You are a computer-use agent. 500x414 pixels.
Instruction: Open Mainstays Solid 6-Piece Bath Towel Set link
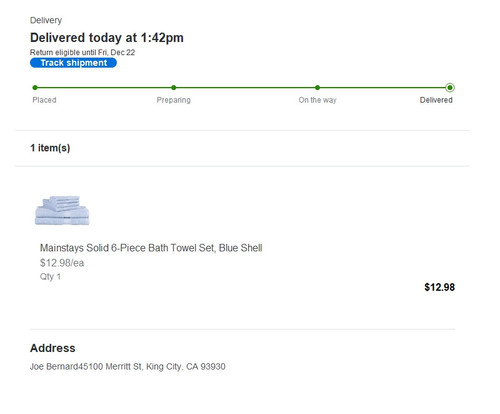click(151, 248)
